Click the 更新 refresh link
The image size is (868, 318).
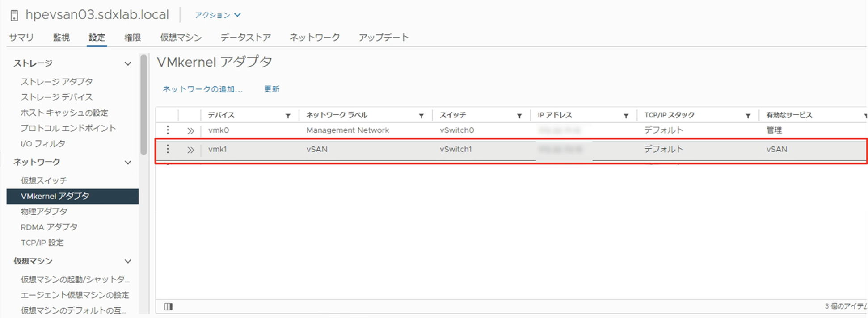272,89
